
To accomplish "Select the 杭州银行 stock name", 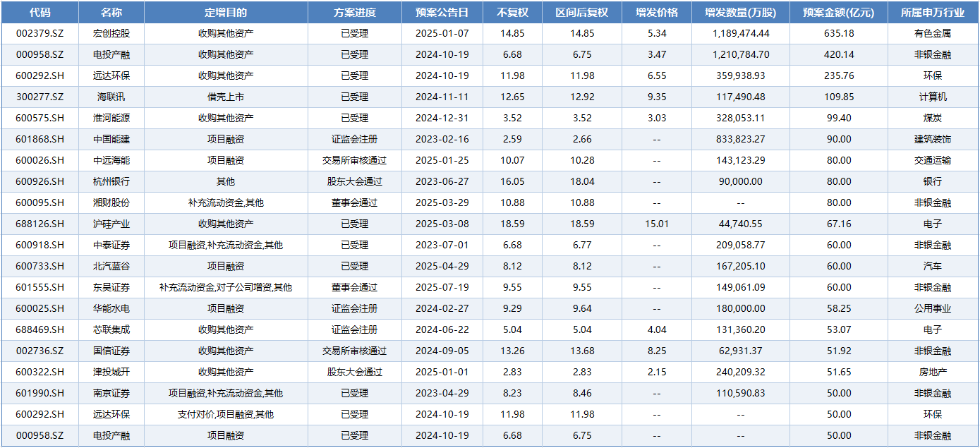I will click(111, 181).
